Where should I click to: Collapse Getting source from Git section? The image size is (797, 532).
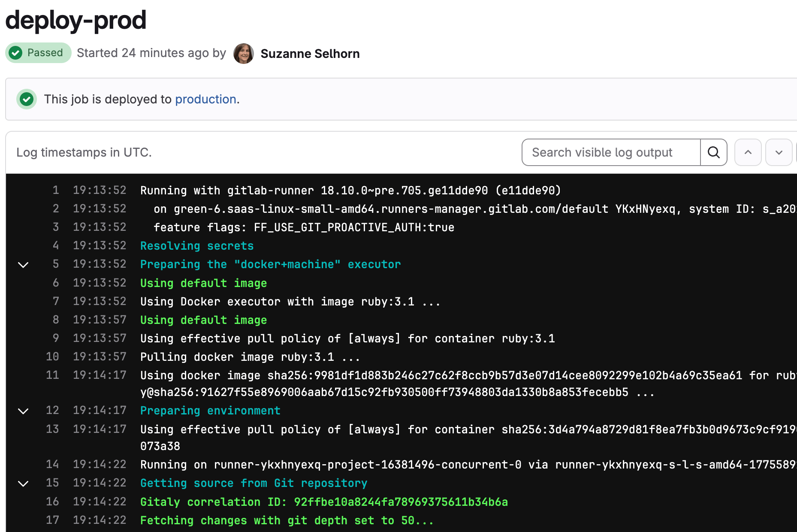tap(23, 484)
